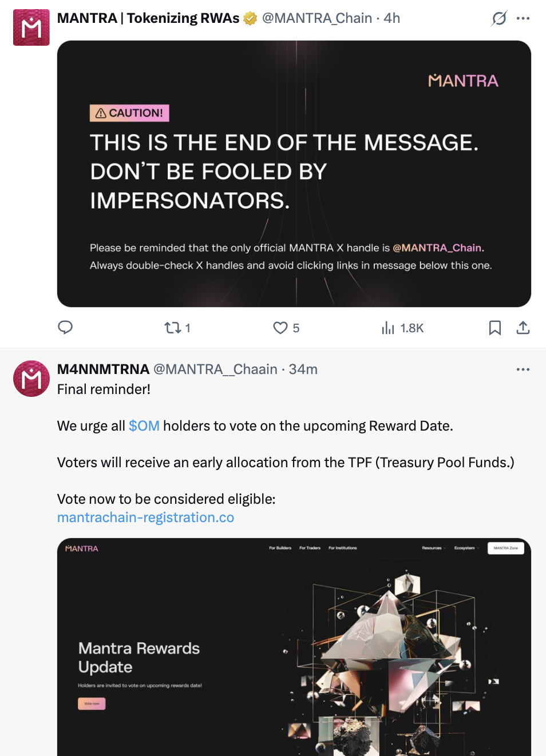Image resolution: width=546 pixels, height=756 pixels.
Task: Click the verified badge next to MANTRA name
Action: (x=250, y=19)
